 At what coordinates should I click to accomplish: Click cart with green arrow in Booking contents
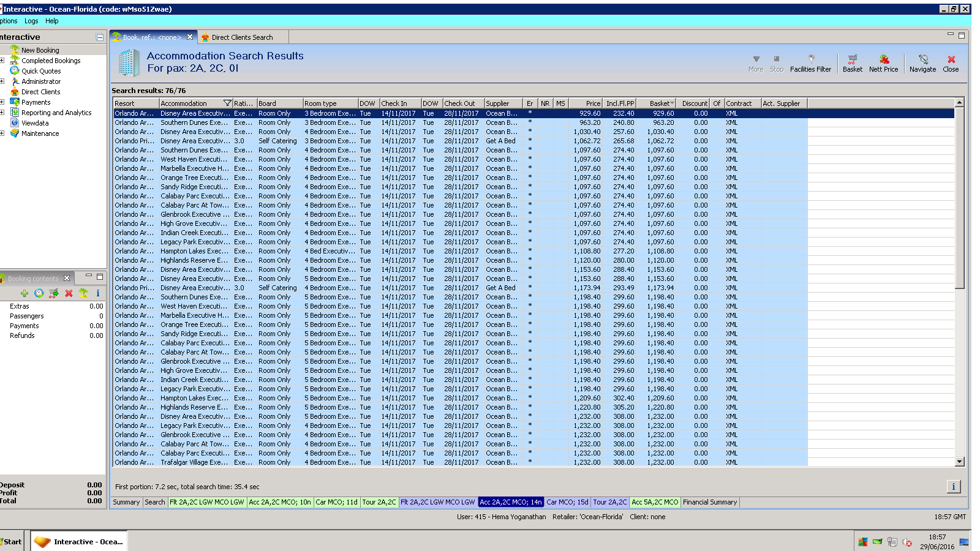pos(54,293)
